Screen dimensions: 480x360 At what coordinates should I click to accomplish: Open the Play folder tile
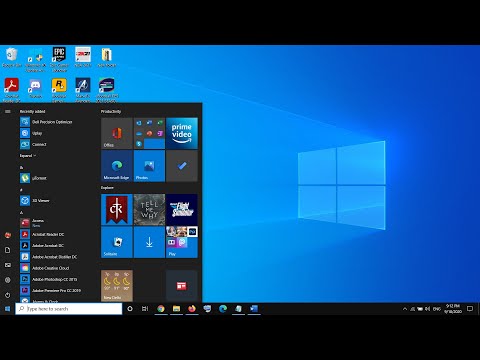tap(182, 242)
